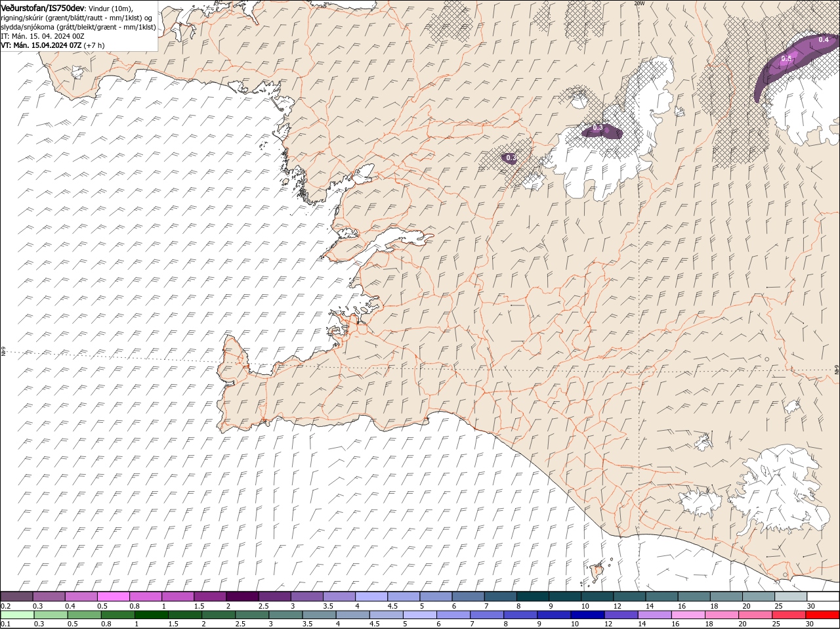Image resolution: width=840 pixels, height=629 pixels.
Task: Click the 0.5 contour label in the purple band
Action: [x=787, y=59]
